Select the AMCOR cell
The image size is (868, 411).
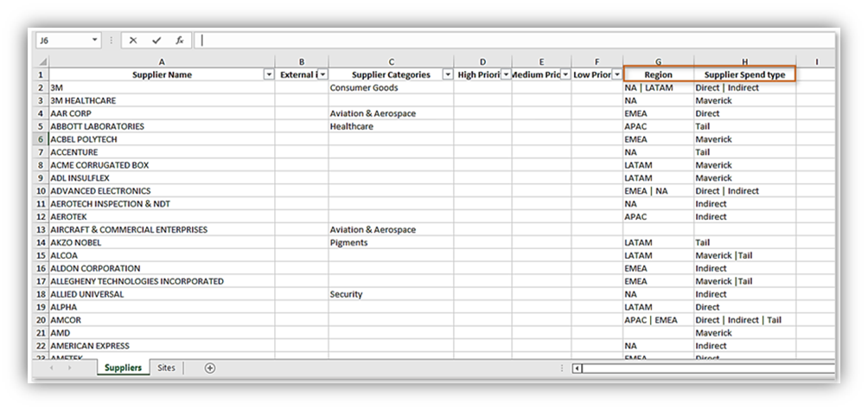click(163, 320)
